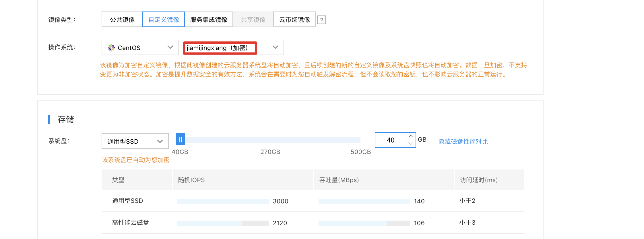Increase disk size with the up arrow

[x=411, y=136]
